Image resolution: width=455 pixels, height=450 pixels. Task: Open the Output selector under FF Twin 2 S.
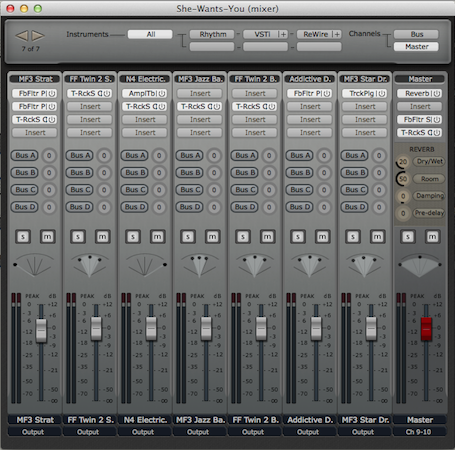[90, 432]
